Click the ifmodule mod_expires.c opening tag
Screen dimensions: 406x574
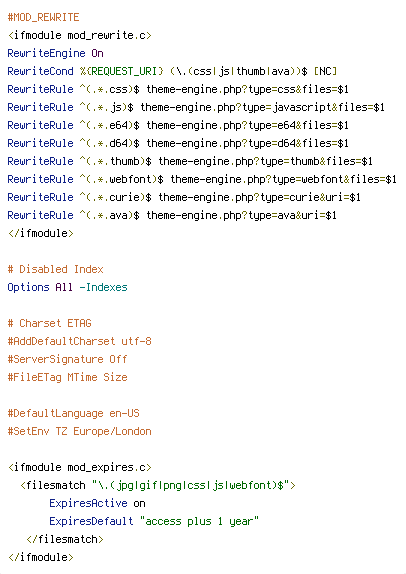79,467
